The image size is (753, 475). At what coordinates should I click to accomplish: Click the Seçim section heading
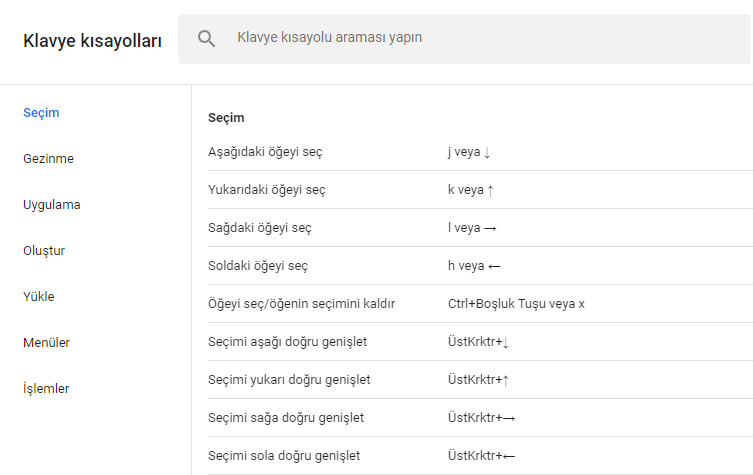pos(226,118)
